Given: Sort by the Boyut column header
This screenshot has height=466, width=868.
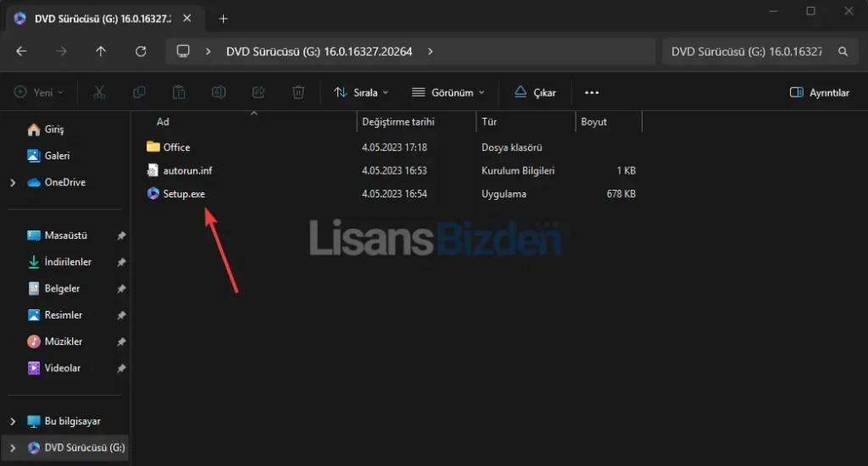Looking at the screenshot, I should click(x=593, y=122).
